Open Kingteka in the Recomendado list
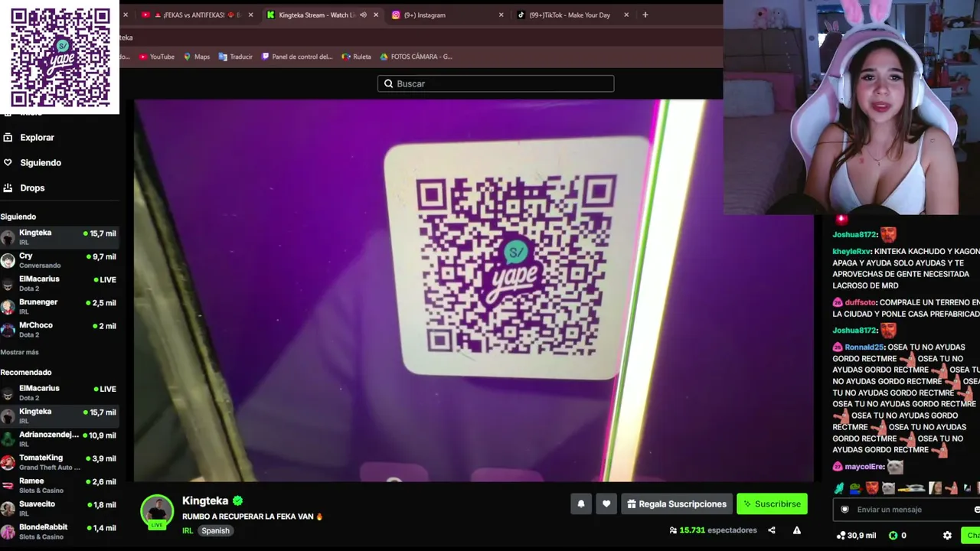This screenshot has height=551, width=980. pyautogui.click(x=60, y=416)
